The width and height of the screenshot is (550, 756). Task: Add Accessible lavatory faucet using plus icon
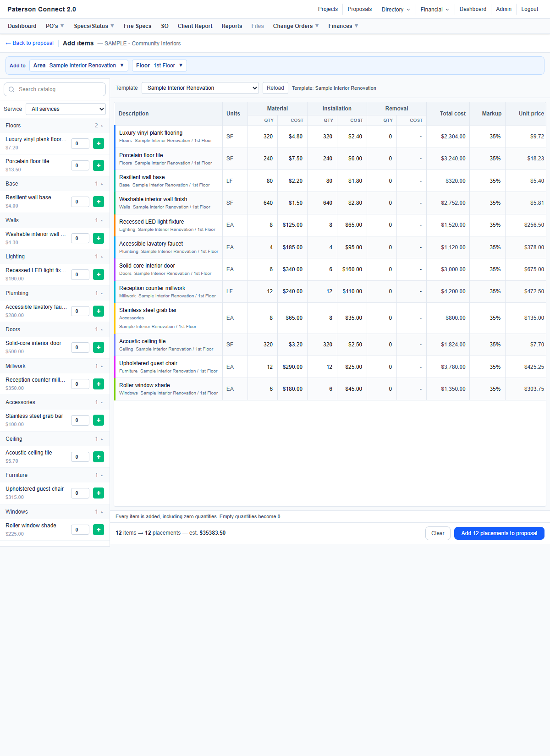99,311
